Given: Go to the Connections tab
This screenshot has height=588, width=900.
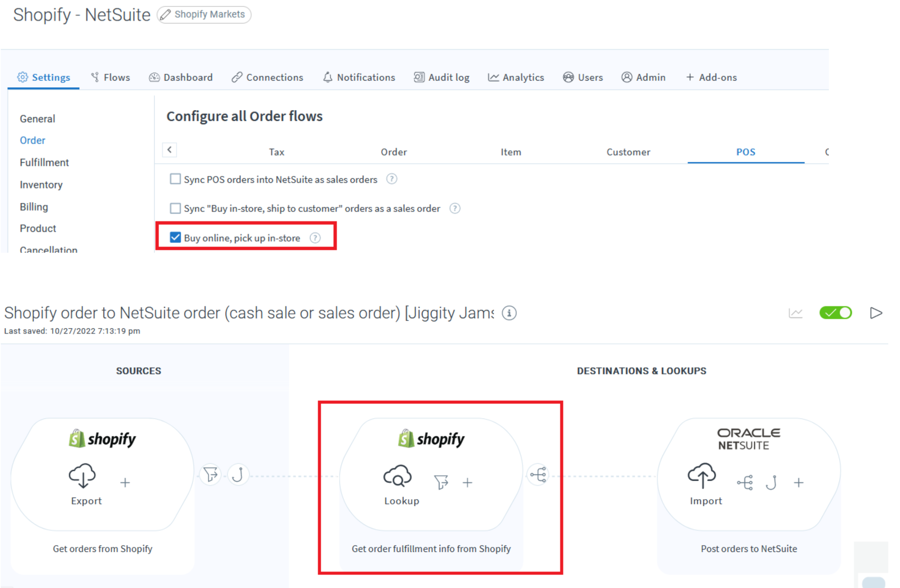Looking at the screenshot, I should click(267, 77).
